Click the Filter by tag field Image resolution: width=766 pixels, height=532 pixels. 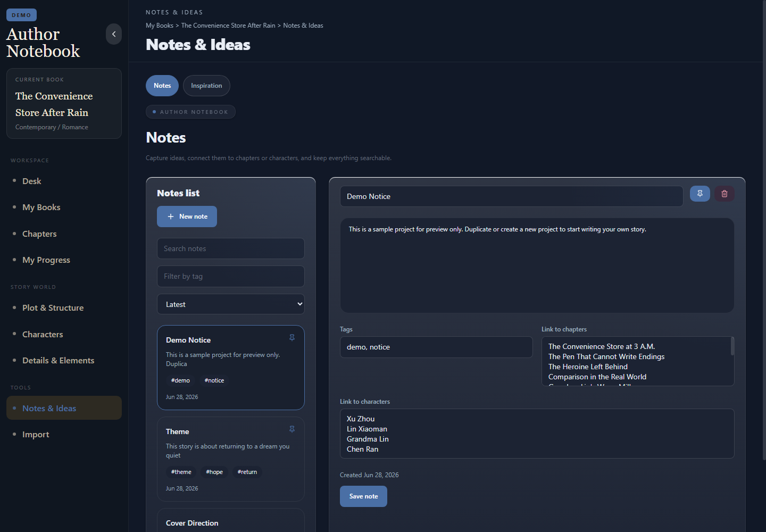coord(231,276)
